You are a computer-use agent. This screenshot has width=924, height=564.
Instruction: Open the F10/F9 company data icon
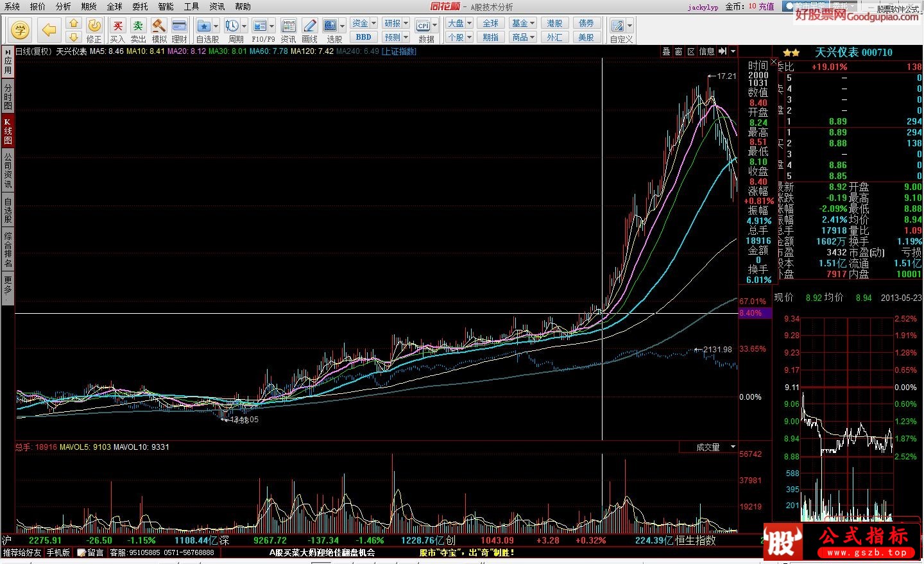[260, 26]
